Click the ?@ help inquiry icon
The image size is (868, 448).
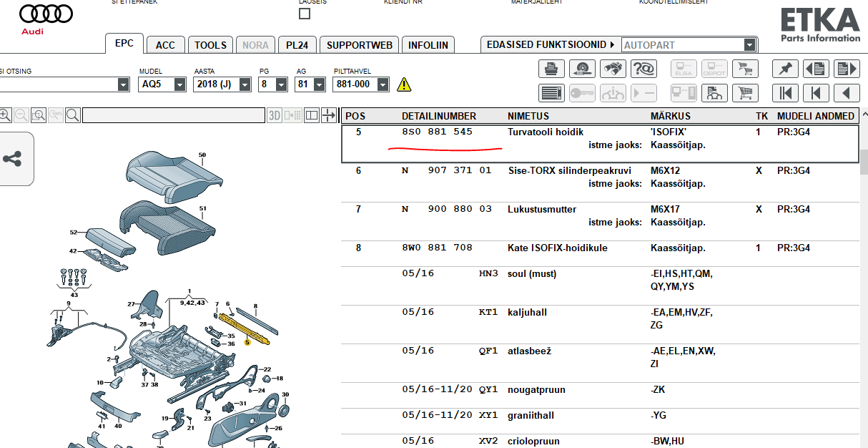[644, 69]
